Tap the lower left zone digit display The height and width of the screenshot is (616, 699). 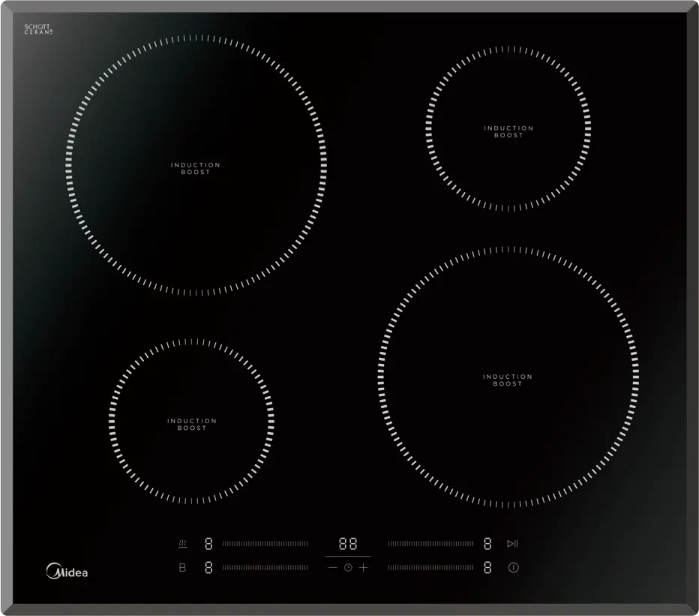pos(208,567)
